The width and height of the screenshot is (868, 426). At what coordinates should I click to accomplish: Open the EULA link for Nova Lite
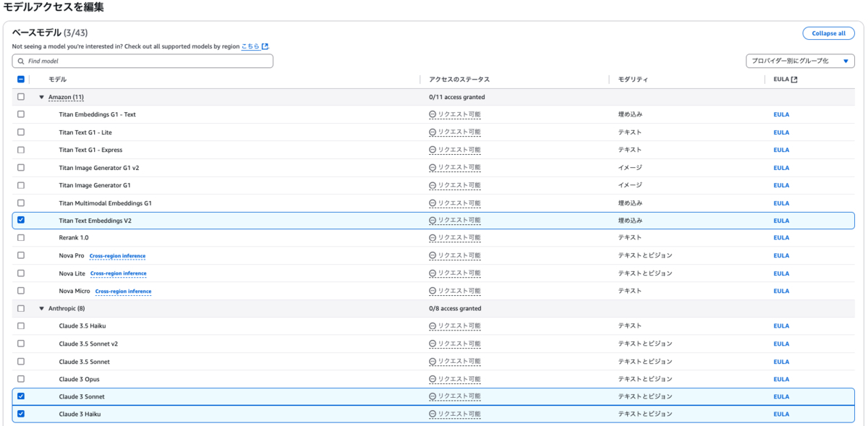pos(781,273)
